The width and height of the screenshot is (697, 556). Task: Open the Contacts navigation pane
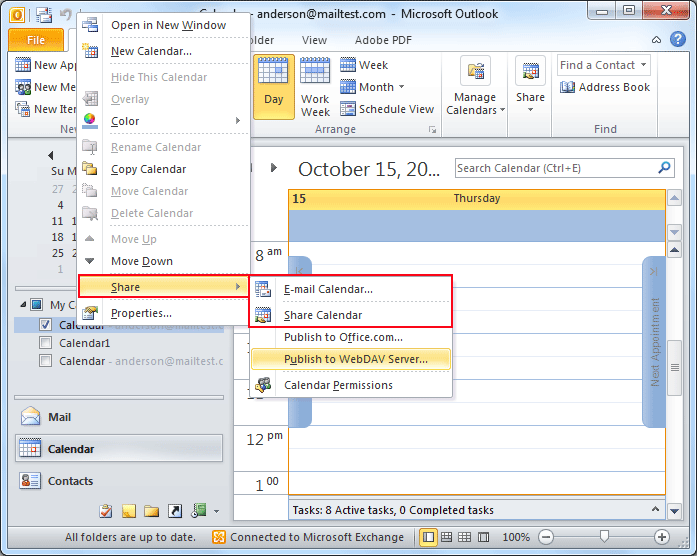click(119, 481)
